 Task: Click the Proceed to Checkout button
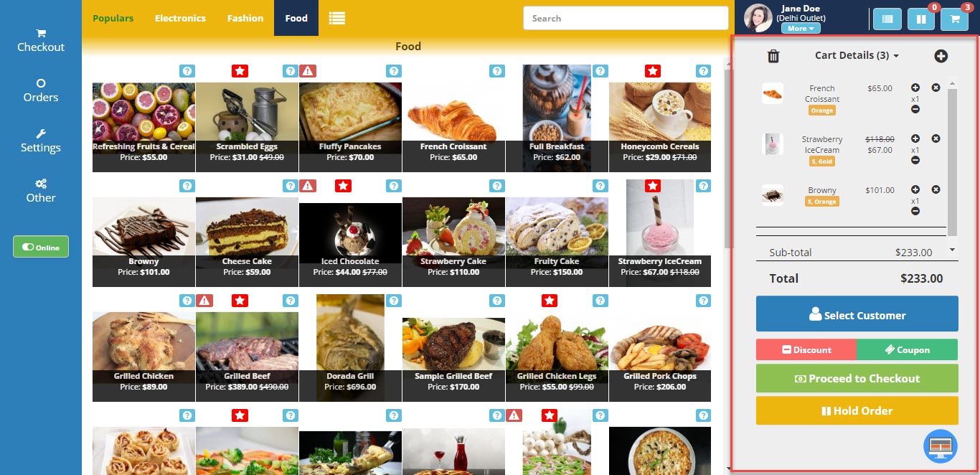(857, 378)
